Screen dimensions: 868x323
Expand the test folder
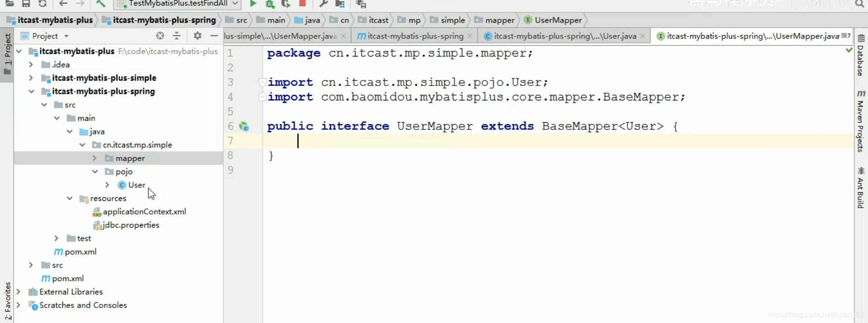(x=57, y=238)
